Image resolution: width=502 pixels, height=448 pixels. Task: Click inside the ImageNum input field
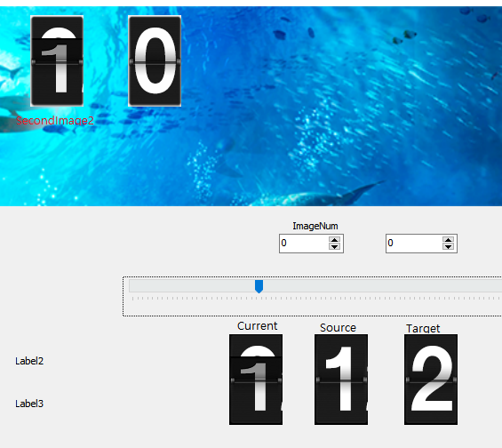coord(304,244)
